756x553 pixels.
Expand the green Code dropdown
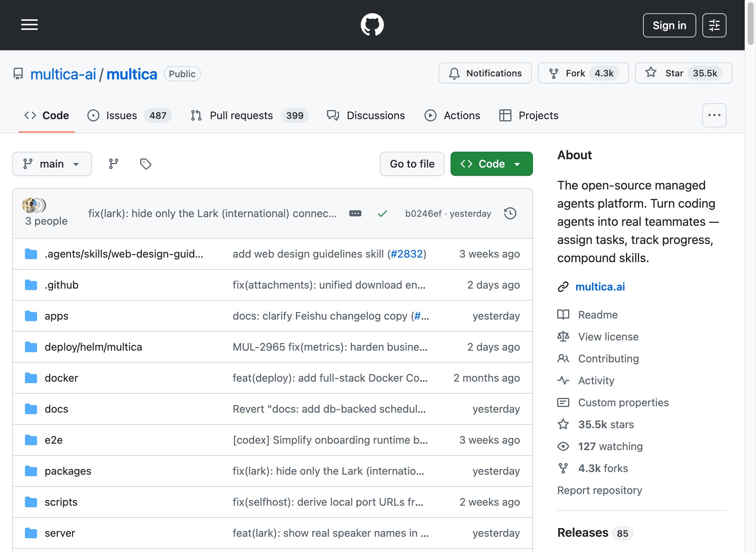[x=491, y=164]
